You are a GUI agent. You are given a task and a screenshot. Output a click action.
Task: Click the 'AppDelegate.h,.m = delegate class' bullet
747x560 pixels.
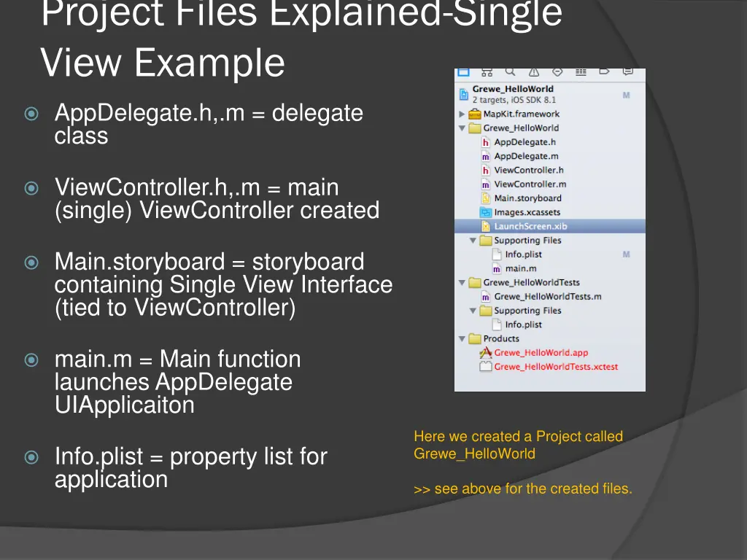(209, 124)
